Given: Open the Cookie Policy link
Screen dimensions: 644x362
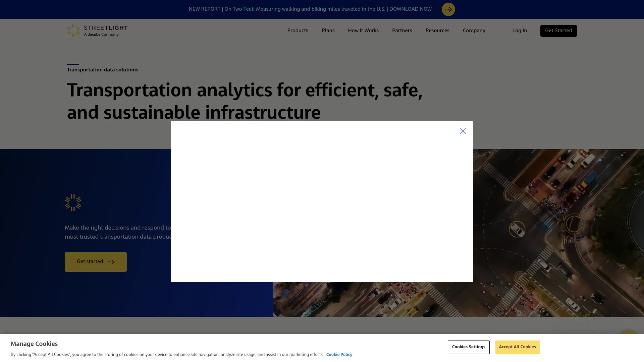Looking at the screenshot, I should (339, 355).
